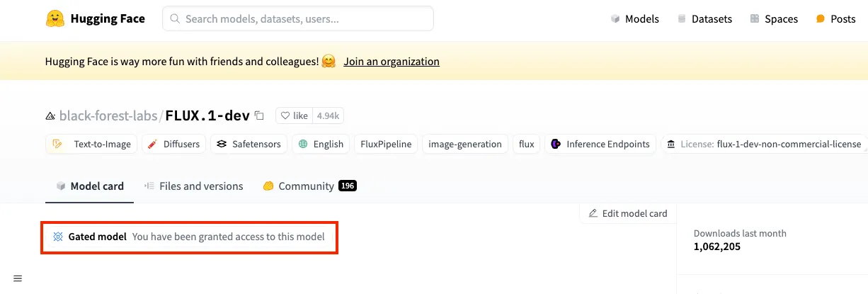
Task: Open the Hugging Face home link text
Action: click(x=108, y=18)
